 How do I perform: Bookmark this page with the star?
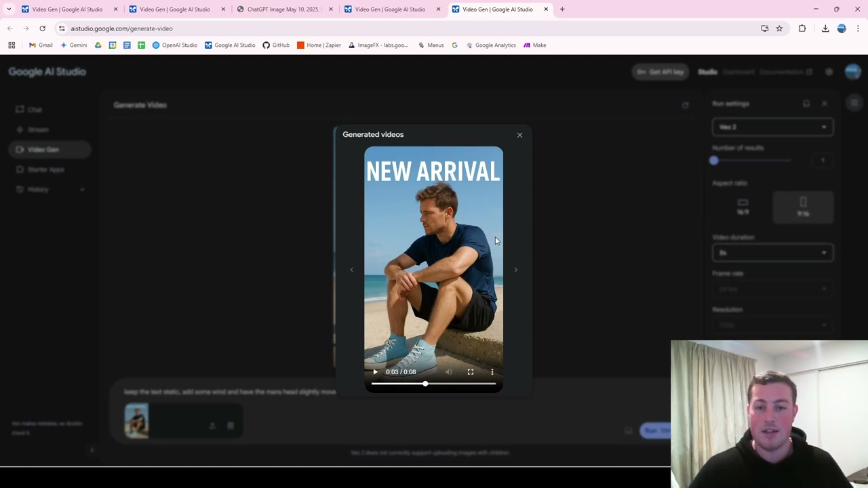[779, 28]
